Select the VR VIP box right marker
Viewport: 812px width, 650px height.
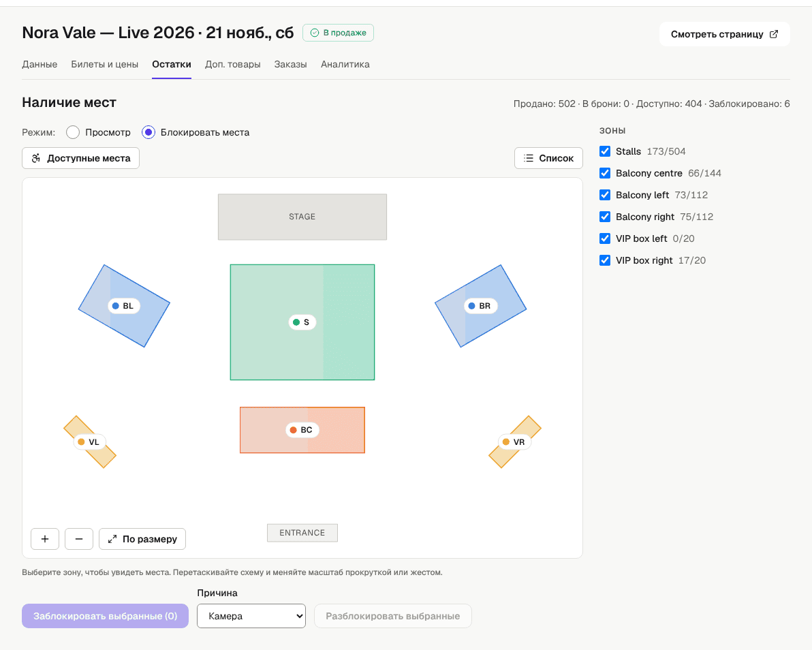[514, 442]
